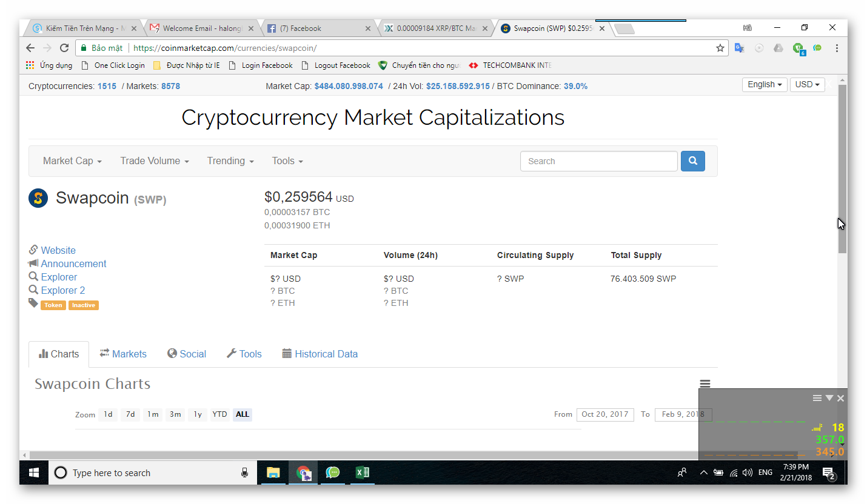Screen dimensions: 867x504
Task: Open the Action Center notifications
Action: [x=829, y=473]
